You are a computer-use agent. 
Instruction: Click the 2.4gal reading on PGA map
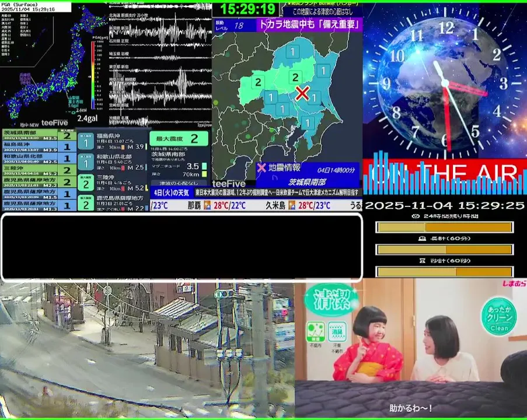(88, 118)
